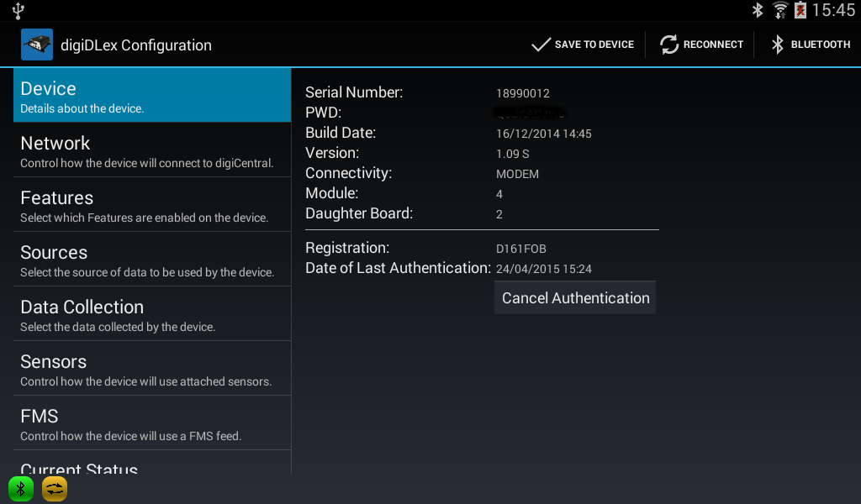Tap the Daughter Board label
Screen dimensions: 861x504
(x=359, y=213)
